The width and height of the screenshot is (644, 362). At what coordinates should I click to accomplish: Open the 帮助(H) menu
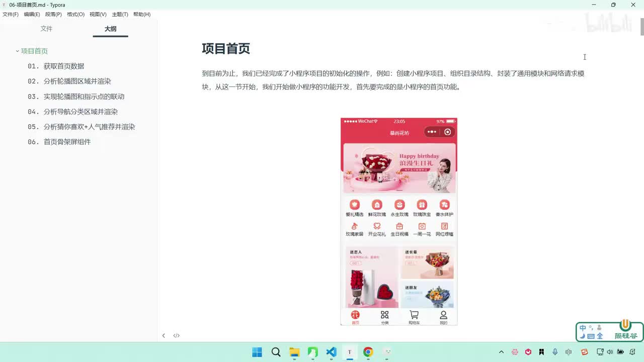click(x=142, y=14)
